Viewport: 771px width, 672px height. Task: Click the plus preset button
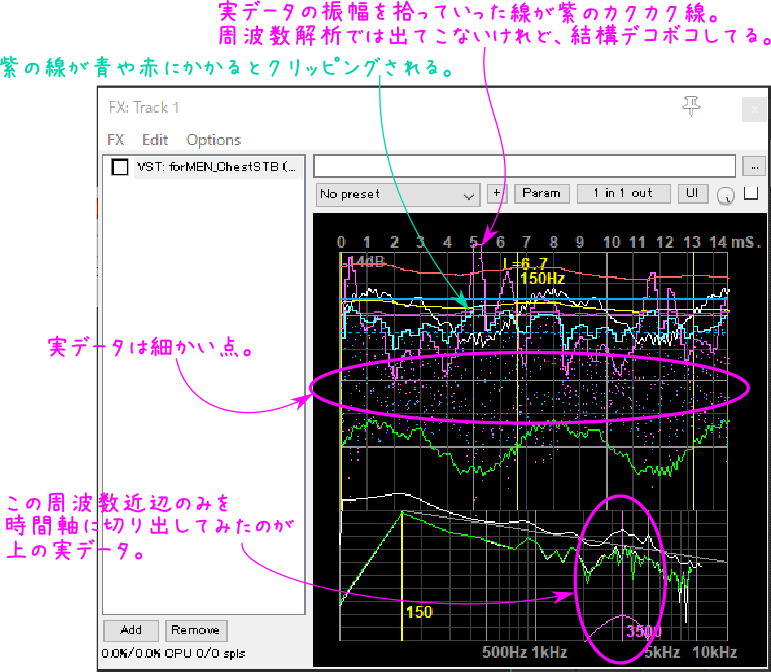(x=497, y=194)
